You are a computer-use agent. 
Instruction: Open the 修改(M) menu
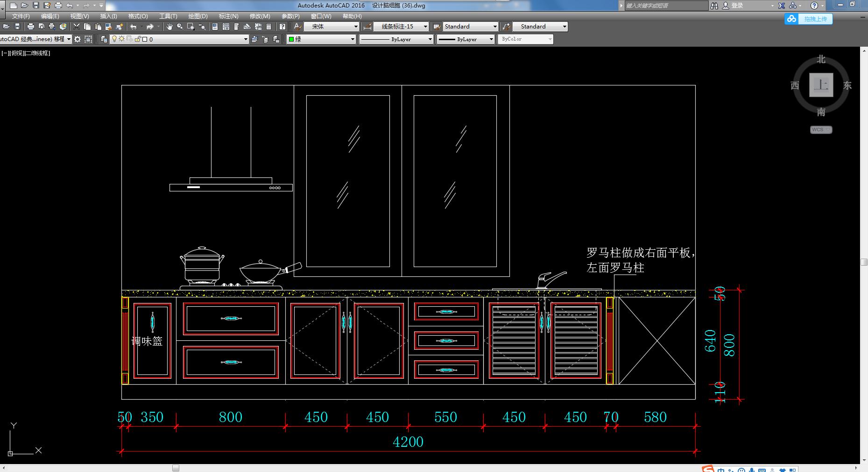tap(260, 16)
